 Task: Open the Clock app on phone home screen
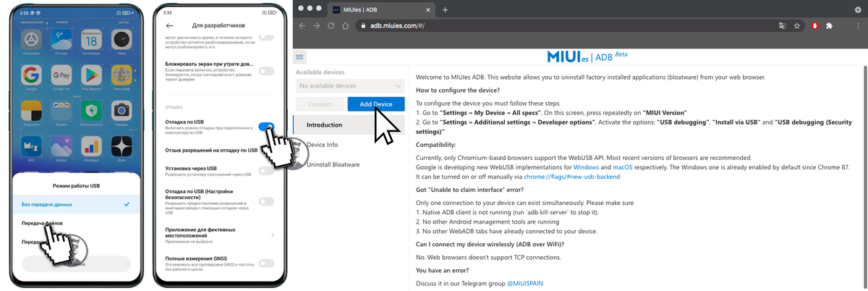[121, 39]
